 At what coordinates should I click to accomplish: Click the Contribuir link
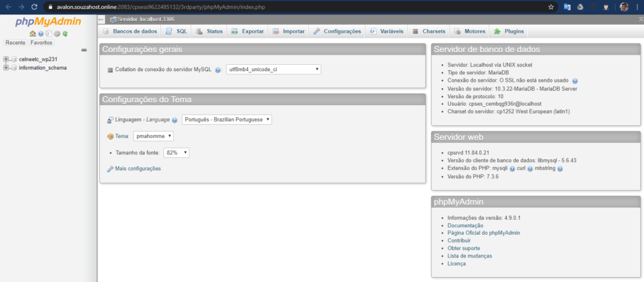click(459, 240)
